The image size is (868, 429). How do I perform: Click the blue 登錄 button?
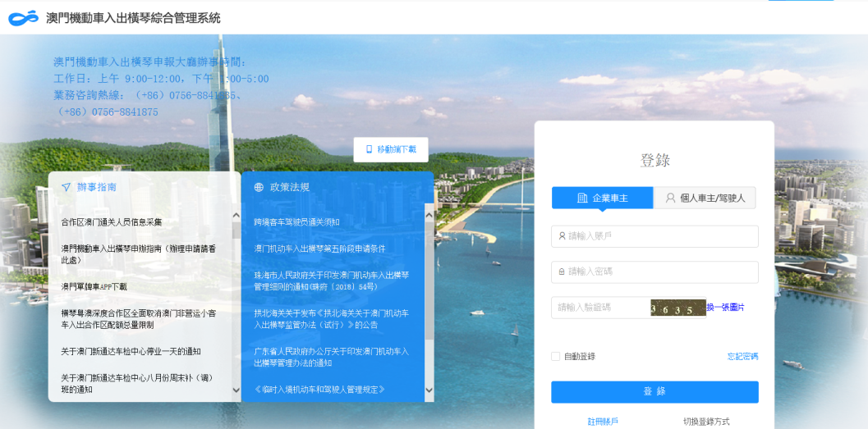pos(654,392)
